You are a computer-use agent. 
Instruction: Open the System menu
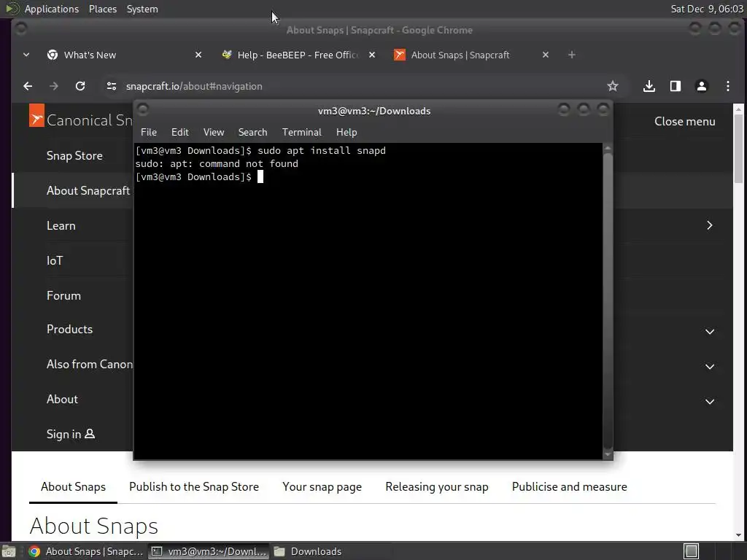pos(142,9)
